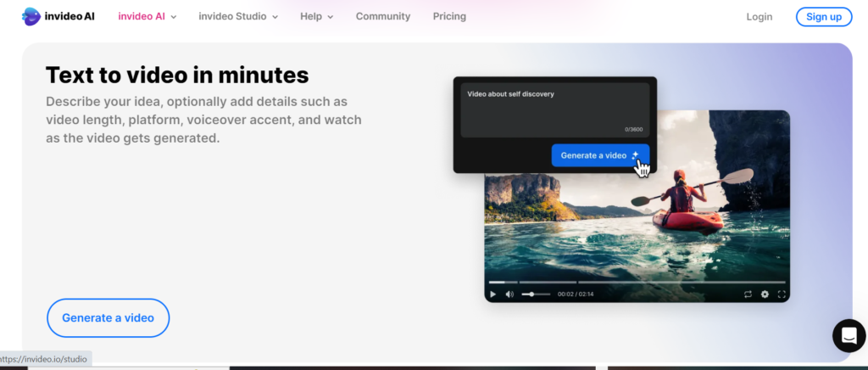Viewport: 868px width, 370px height.
Task: Open the chat support widget
Action: 849,336
